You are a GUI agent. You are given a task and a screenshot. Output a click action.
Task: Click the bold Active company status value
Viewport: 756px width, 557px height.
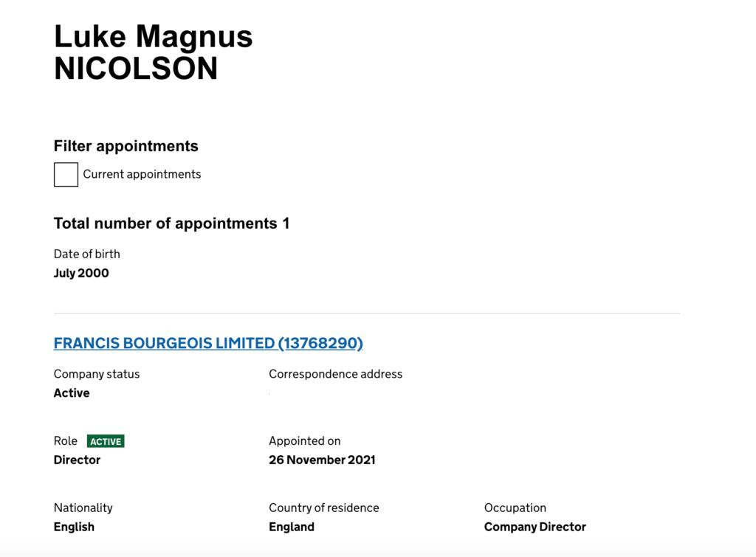pos(72,393)
